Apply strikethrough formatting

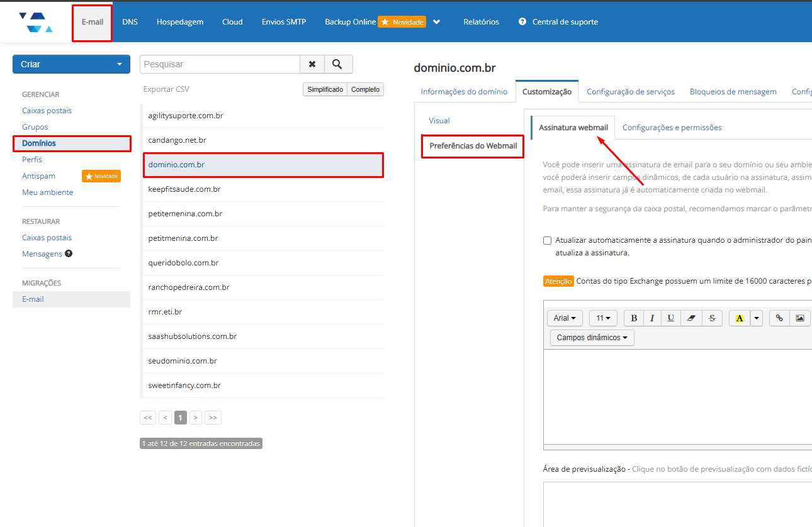[712, 318]
